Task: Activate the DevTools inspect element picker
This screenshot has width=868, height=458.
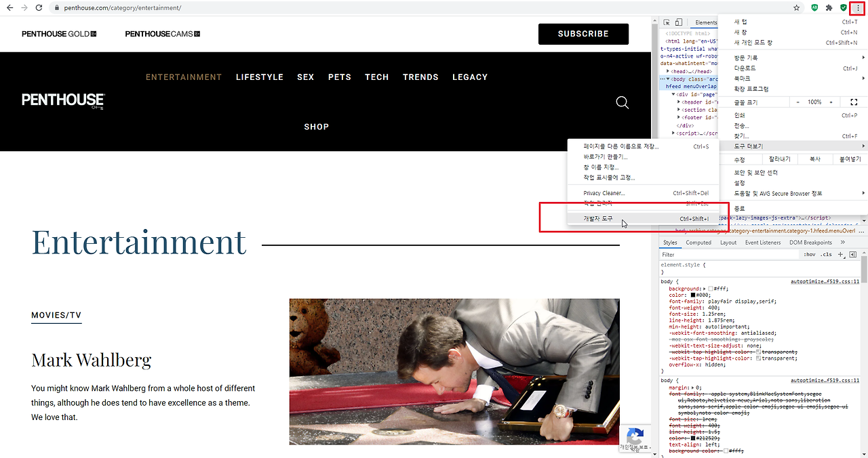Action: coord(667,22)
